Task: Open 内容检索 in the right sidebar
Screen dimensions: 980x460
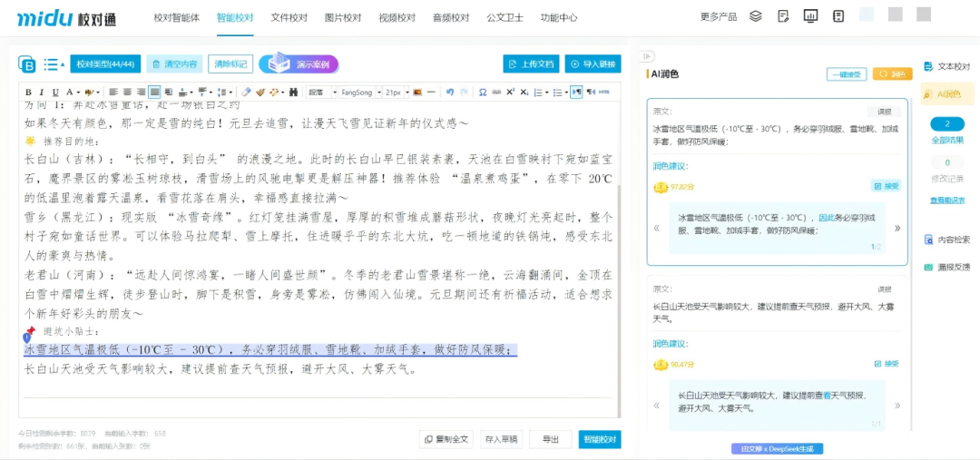Action: tap(947, 240)
